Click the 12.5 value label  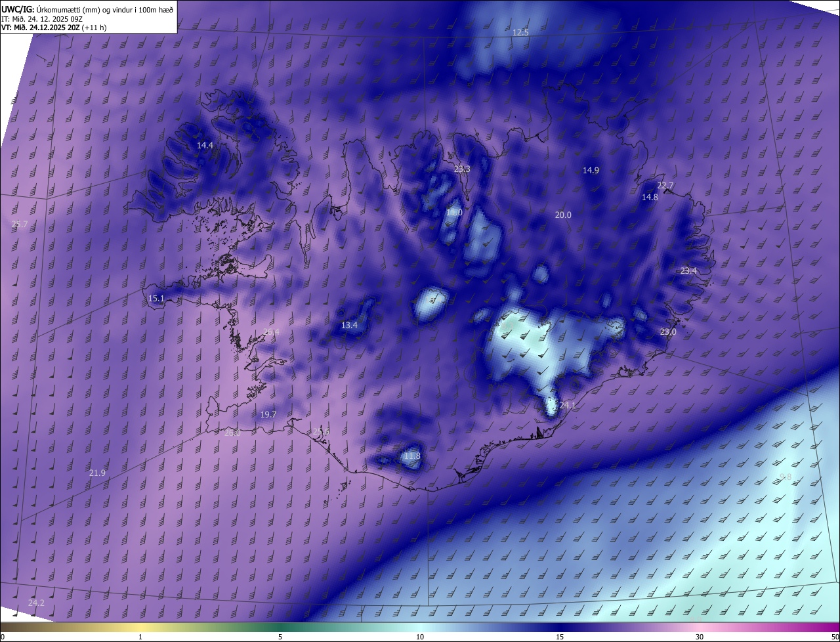point(520,32)
